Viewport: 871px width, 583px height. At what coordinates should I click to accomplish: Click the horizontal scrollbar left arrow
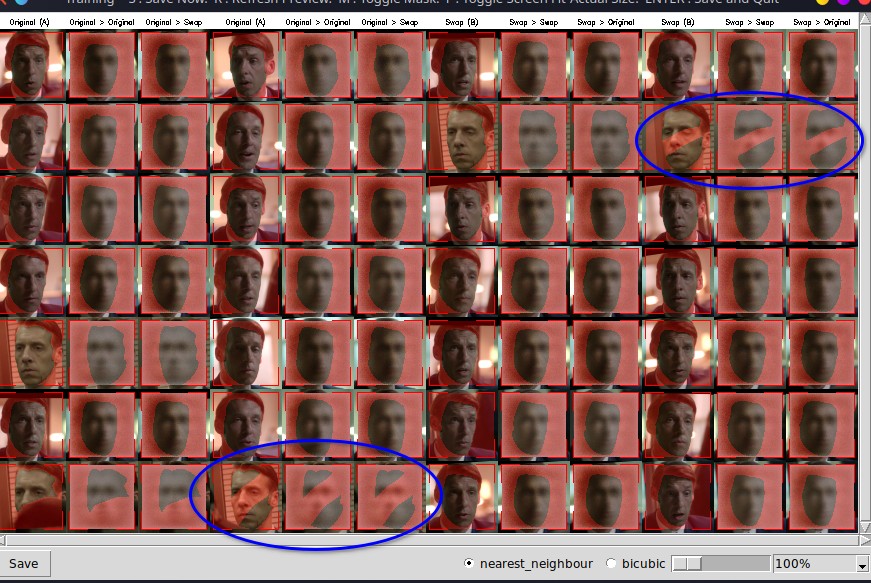click(3, 540)
